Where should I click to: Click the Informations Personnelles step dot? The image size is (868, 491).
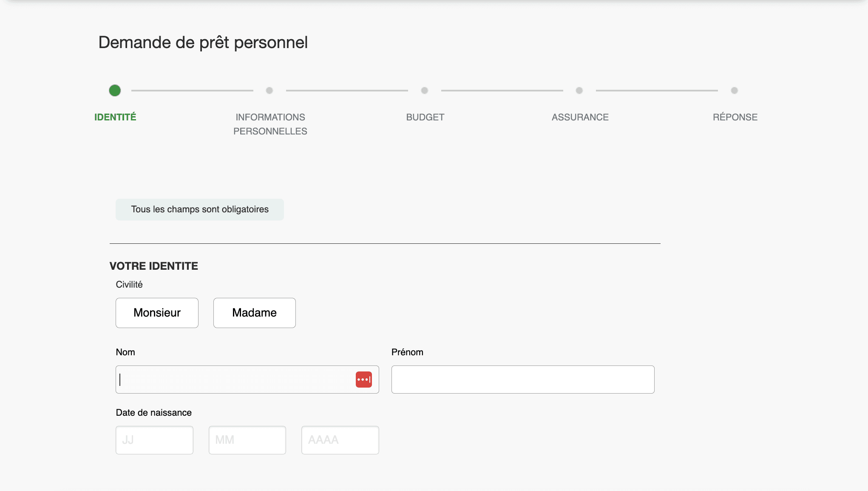tap(269, 91)
